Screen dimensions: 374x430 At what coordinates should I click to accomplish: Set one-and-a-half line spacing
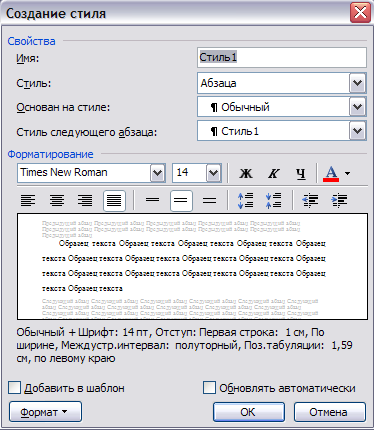(181, 201)
